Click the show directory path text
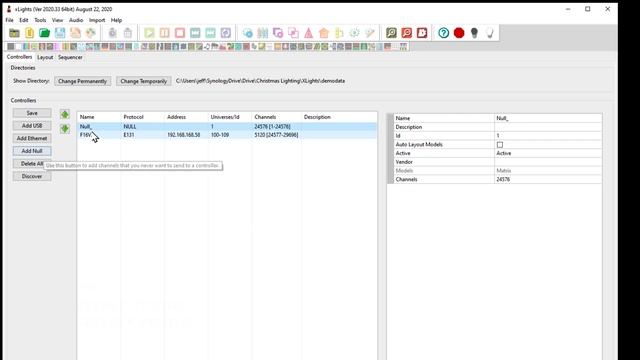 point(260,81)
